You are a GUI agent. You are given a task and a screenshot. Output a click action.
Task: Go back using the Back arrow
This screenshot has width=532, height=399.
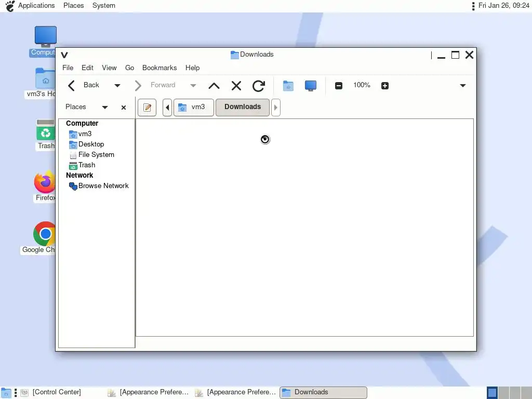[71, 86]
